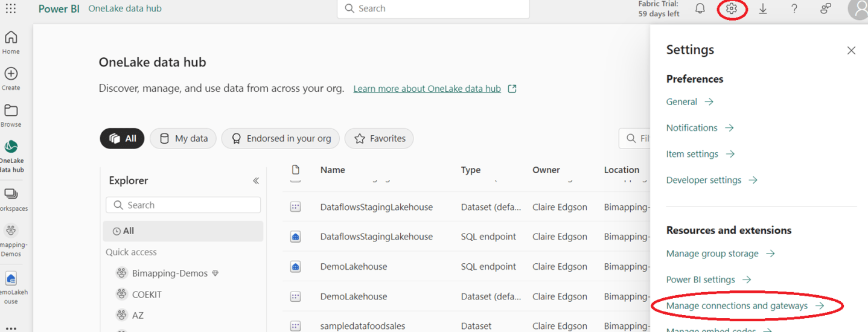The image size is (868, 332).
Task: Open DataflowsStagingLakehouse Dataset name
Action: pyautogui.click(x=377, y=207)
